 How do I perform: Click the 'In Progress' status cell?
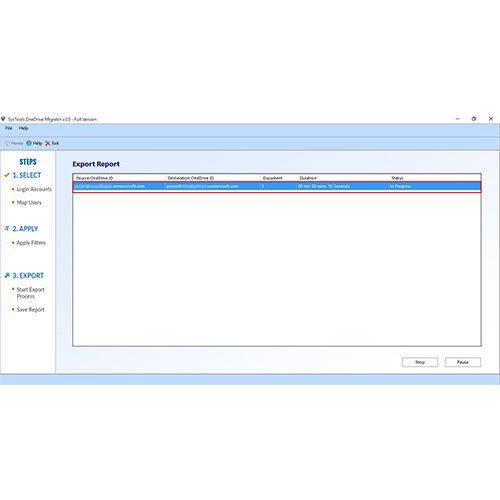click(x=400, y=186)
